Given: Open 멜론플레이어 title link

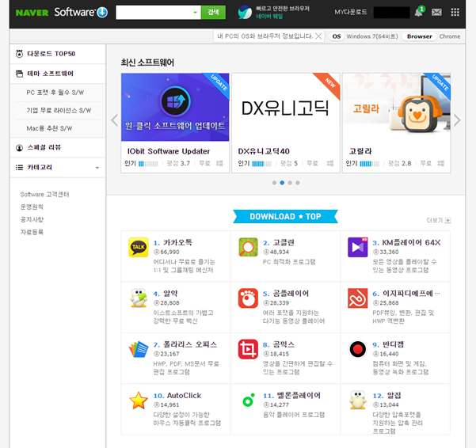Looking at the screenshot, I should [x=299, y=395].
